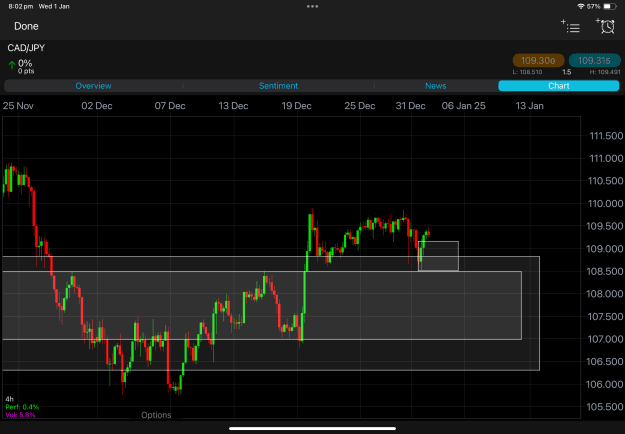Tap the 25 Dec date label
This screenshot has width=625, height=434.
[x=360, y=106]
